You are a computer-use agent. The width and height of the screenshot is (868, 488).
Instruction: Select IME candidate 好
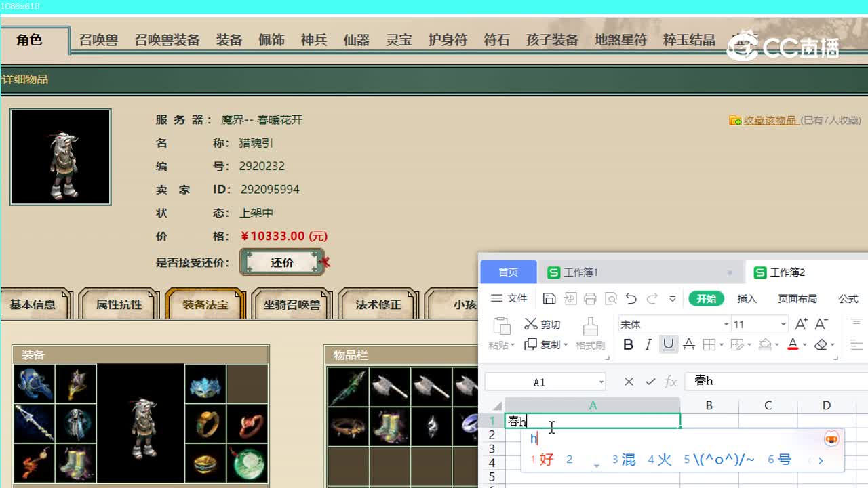542,460
